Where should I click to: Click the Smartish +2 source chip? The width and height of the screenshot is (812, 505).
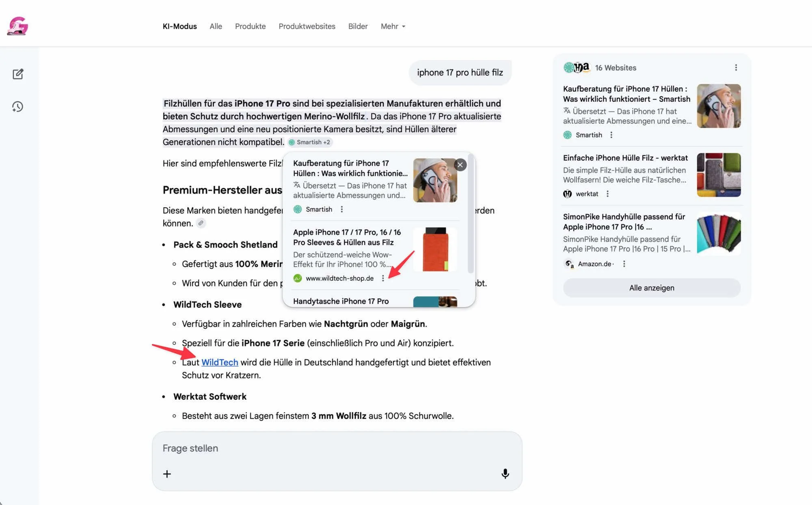310,142
